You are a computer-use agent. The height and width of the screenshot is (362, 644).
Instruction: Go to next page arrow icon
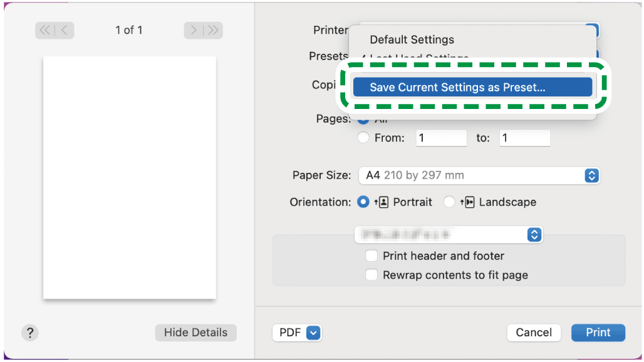(x=194, y=30)
